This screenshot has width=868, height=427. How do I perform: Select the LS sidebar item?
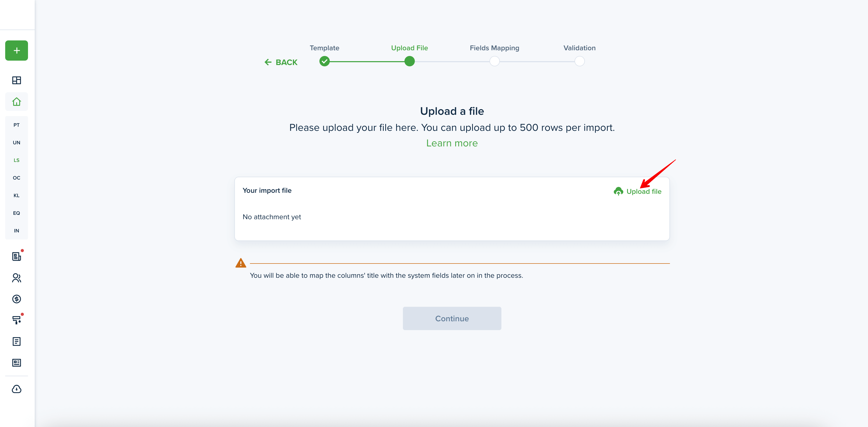(x=17, y=160)
